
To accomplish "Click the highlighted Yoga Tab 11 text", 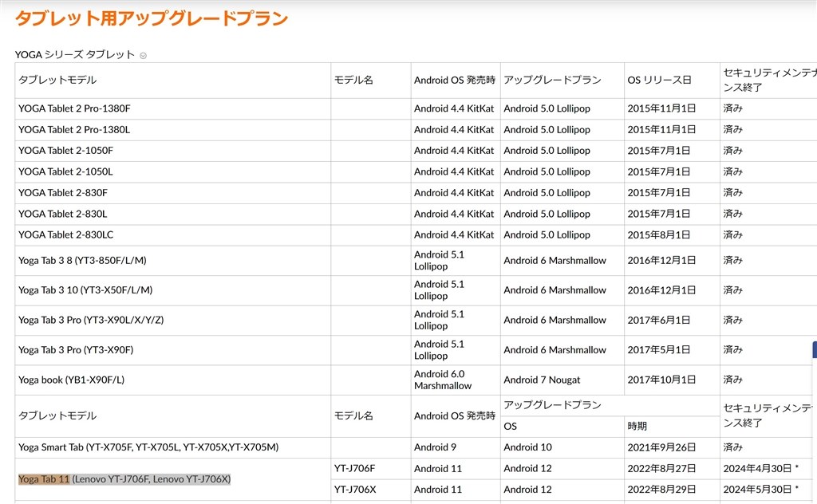I will [44, 479].
